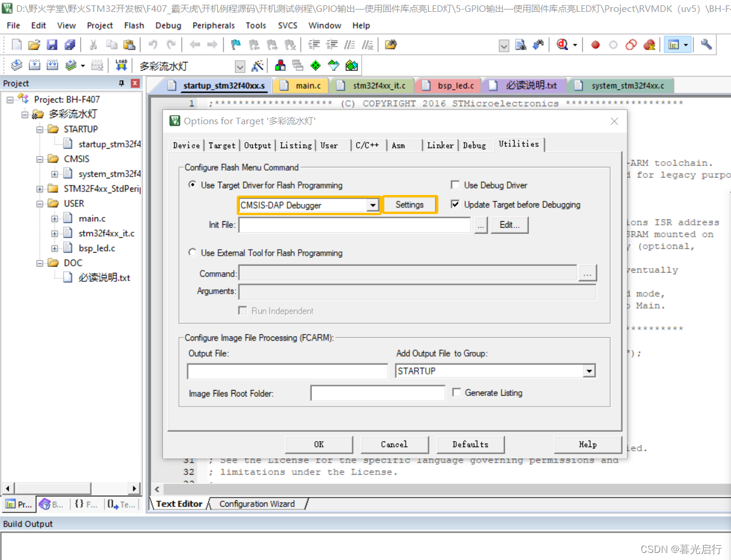The image size is (731, 560).
Task: Open Manage Run-Time Environment green diamond icon
Action: [x=315, y=65]
